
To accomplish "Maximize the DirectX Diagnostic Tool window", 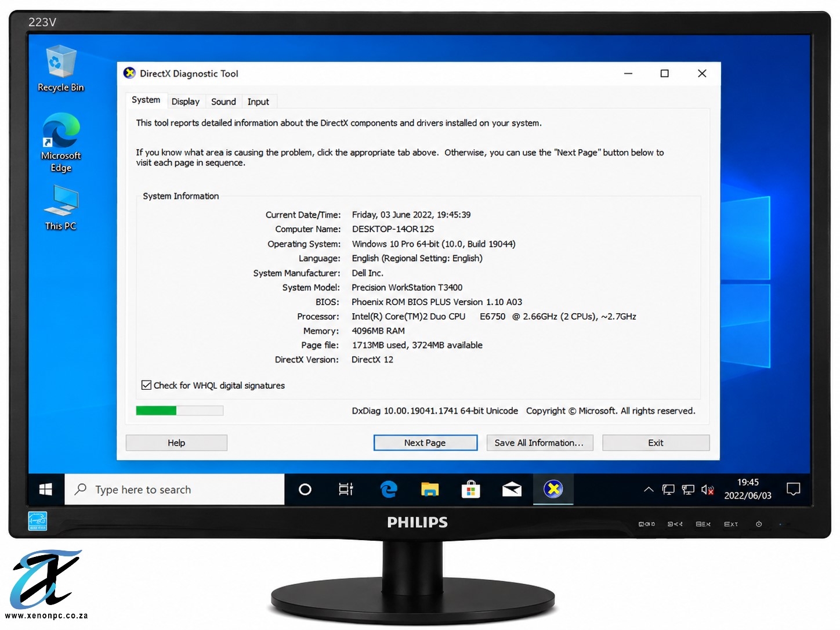I will coord(665,74).
